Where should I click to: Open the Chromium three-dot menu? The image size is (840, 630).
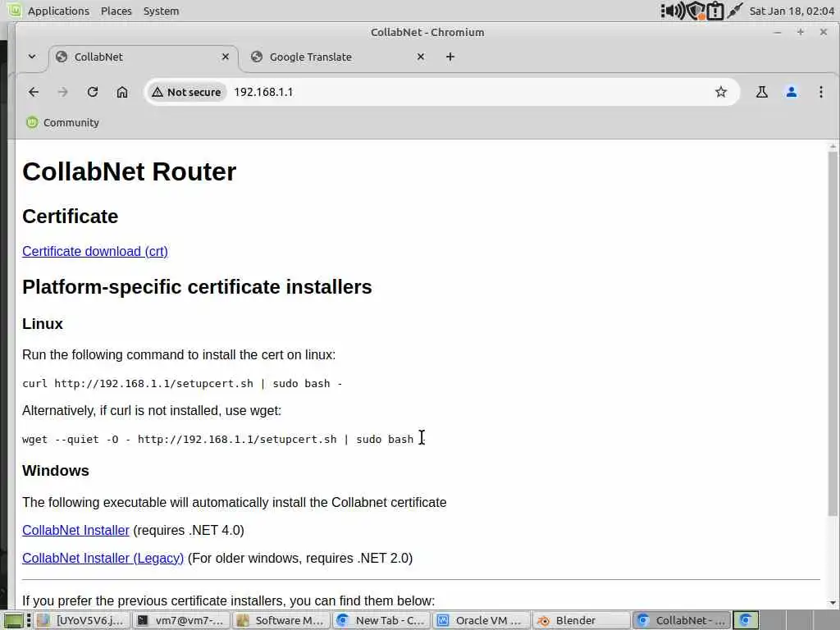point(820,92)
